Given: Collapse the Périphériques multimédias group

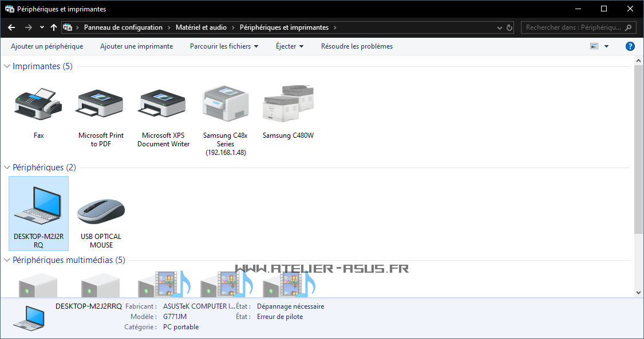Looking at the screenshot, I should click(x=7, y=260).
